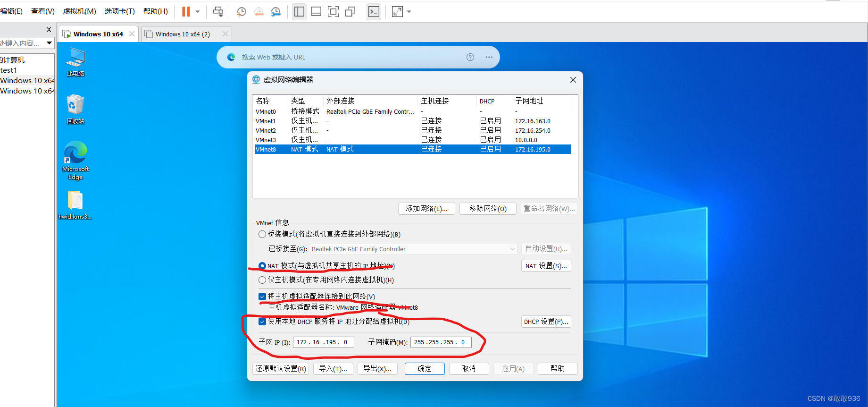Screen dimensions: 868x407
Task: Click the 回收站 recycle bin icon
Action: tap(75, 110)
